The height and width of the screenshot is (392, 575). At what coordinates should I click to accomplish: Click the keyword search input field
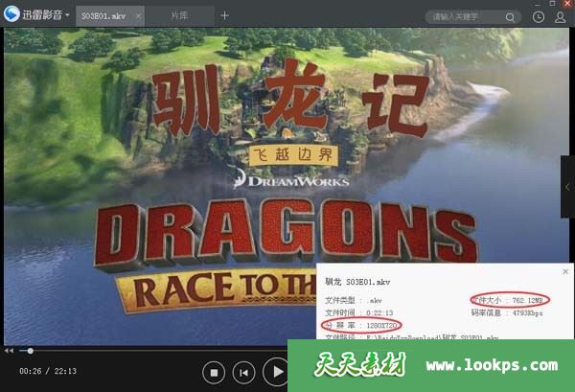coord(465,17)
